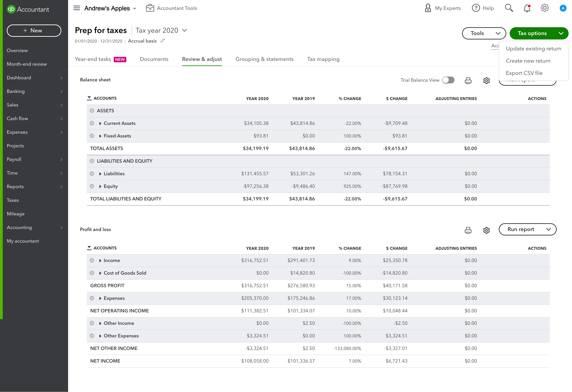
Task: Open Month-end review in sidebar
Action: coord(27,64)
